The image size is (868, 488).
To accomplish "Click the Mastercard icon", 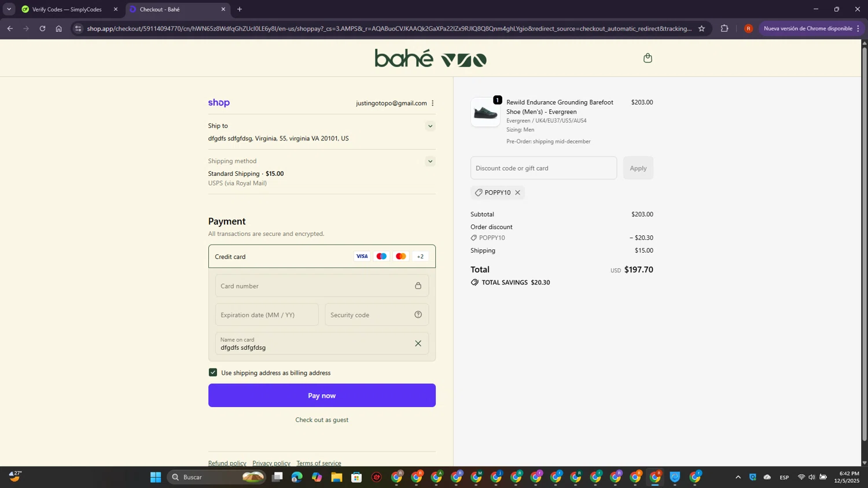I will (401, 256).
